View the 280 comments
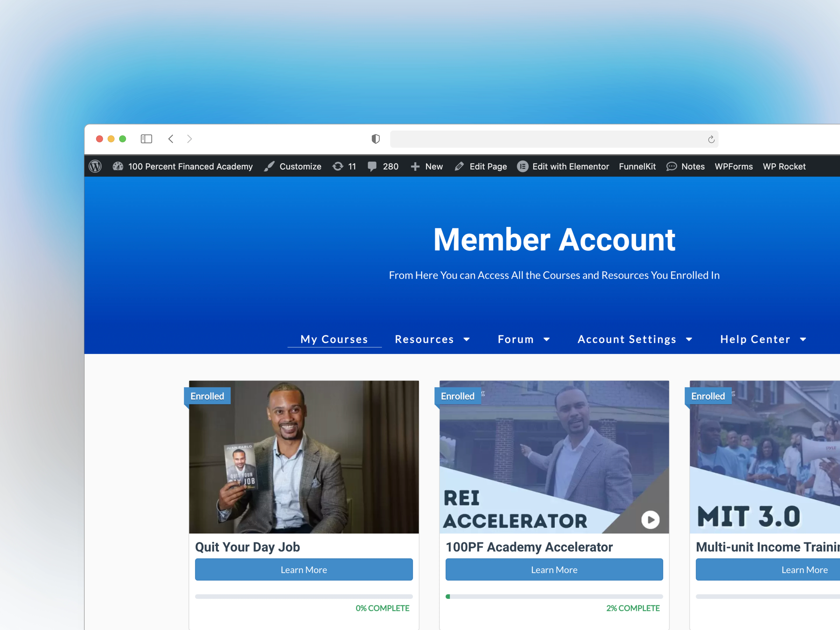Viewport: 840px width, 630px height. (x=390, y=166)
